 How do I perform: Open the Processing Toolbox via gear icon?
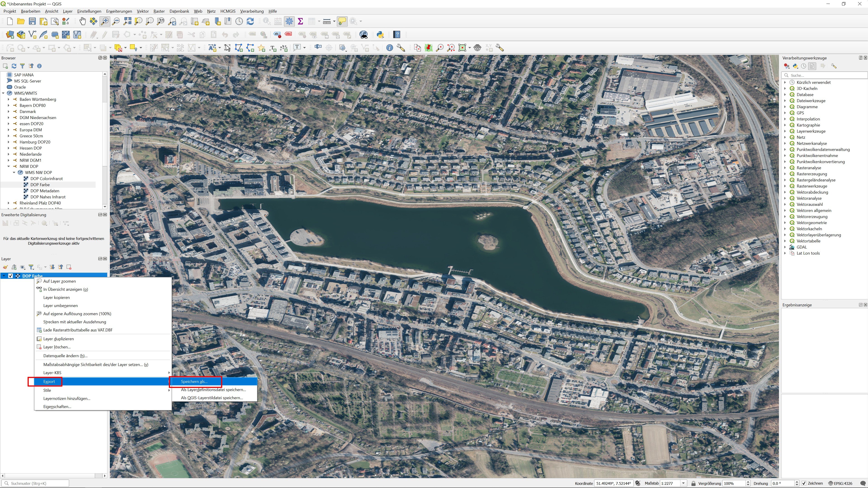[289, 21]
